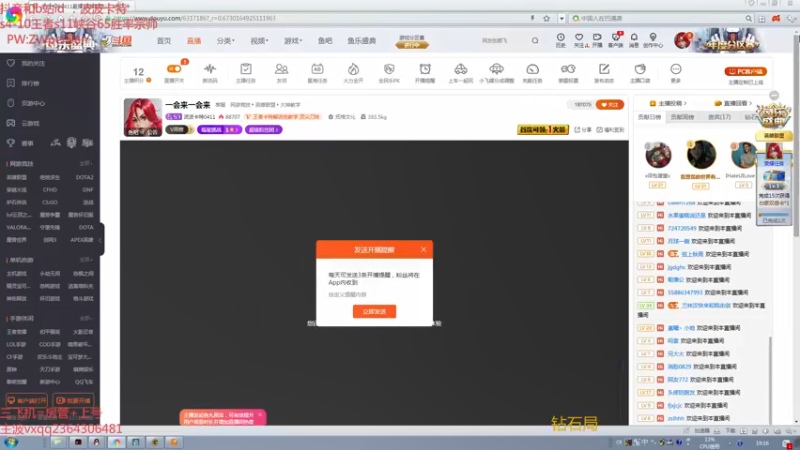This screenshot has width=800, height=450.
Task: Dismiss the pink notification toast
Action: coord(260,415)
